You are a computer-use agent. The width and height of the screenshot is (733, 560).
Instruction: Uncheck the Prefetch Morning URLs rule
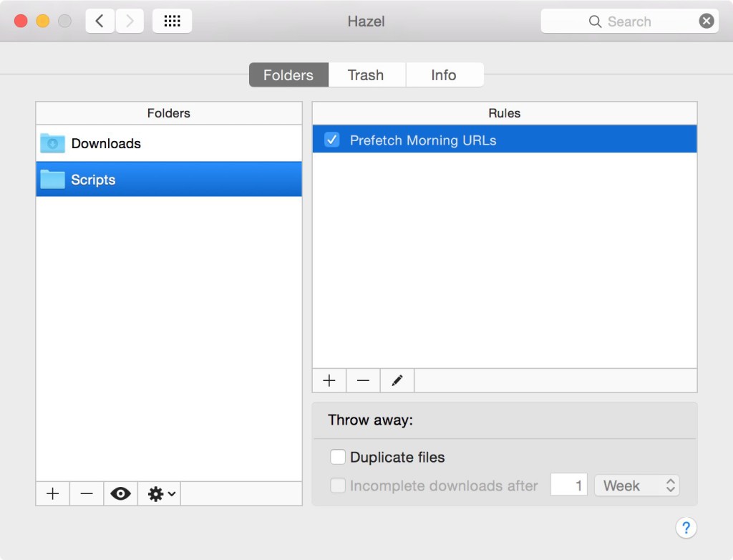click(332, 140)
